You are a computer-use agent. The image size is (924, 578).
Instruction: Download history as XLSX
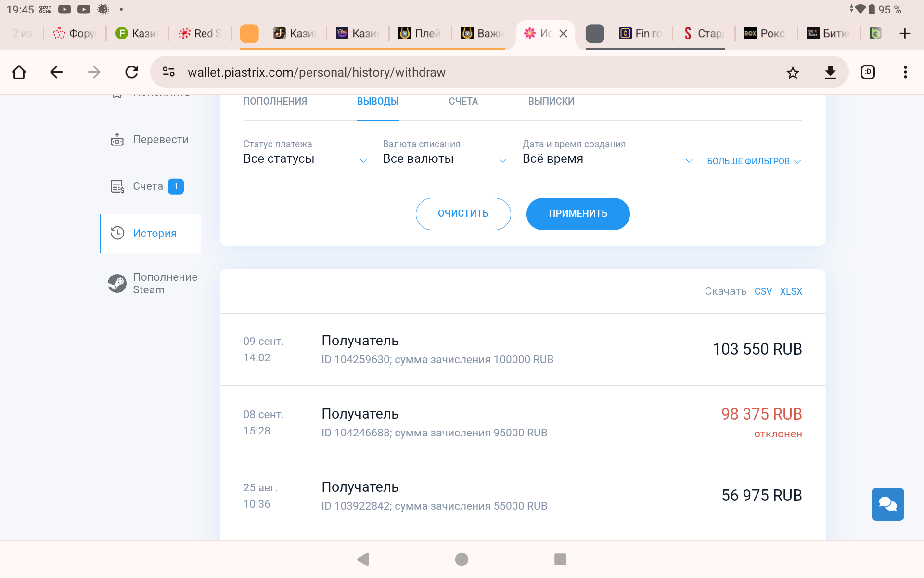791,291
